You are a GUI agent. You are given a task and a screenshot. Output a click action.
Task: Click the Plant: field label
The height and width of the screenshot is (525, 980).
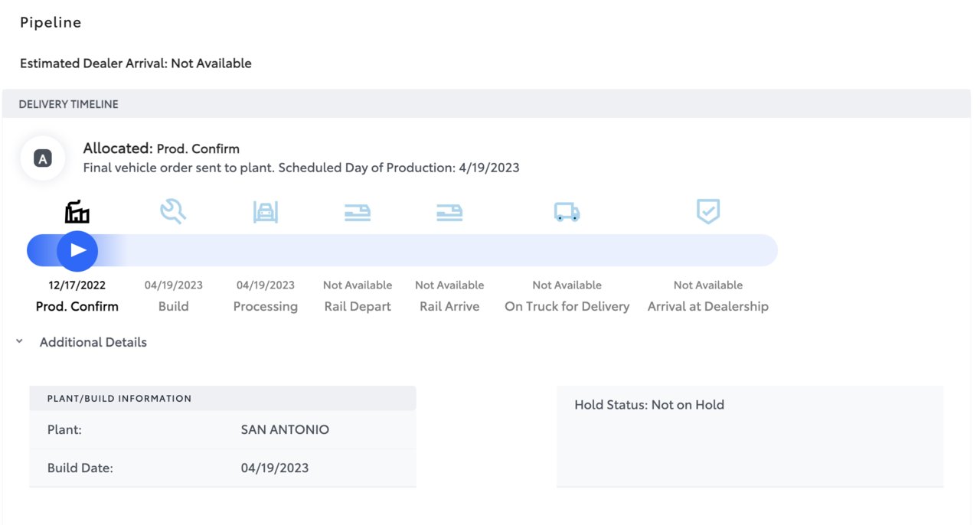(x=64, y=430)
